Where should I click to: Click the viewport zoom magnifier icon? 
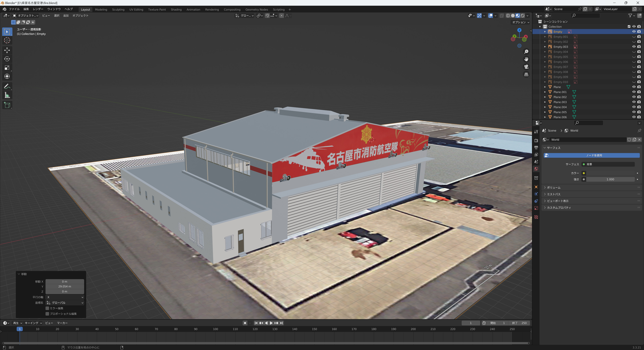click(x=526, y=51)
